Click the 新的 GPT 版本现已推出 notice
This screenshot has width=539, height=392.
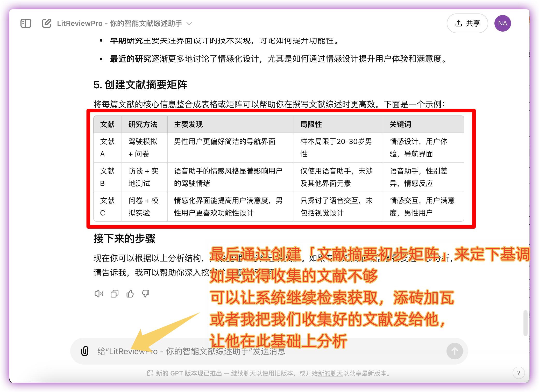[x=189, y=373]
